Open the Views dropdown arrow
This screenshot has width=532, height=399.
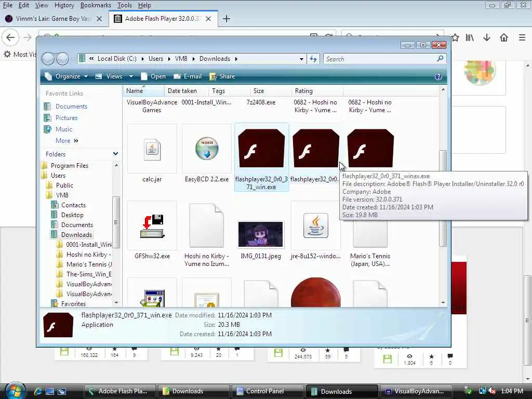point(131,77)
